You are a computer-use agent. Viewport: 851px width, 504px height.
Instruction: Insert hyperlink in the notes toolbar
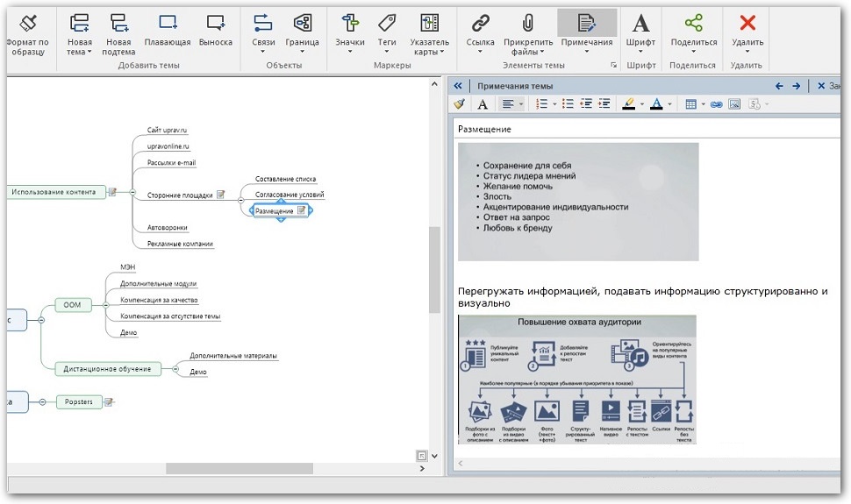716,104
